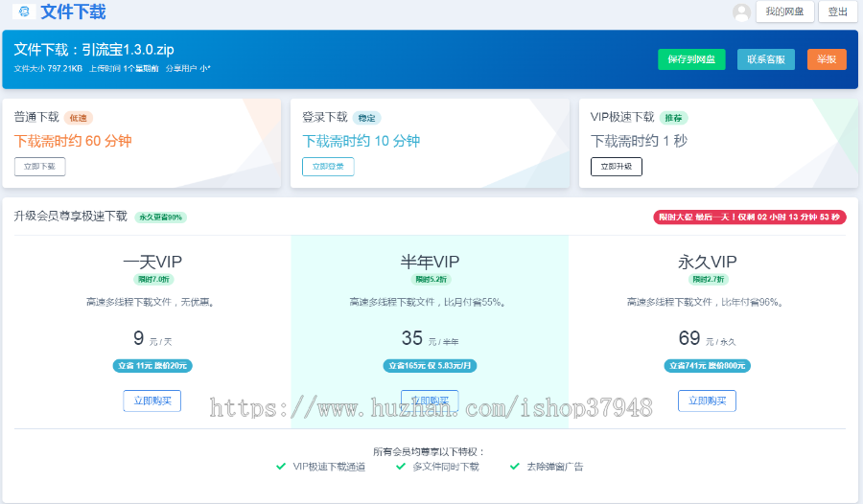
Task: Open 我的网盘 in the top bar
Action: point(784,11)
